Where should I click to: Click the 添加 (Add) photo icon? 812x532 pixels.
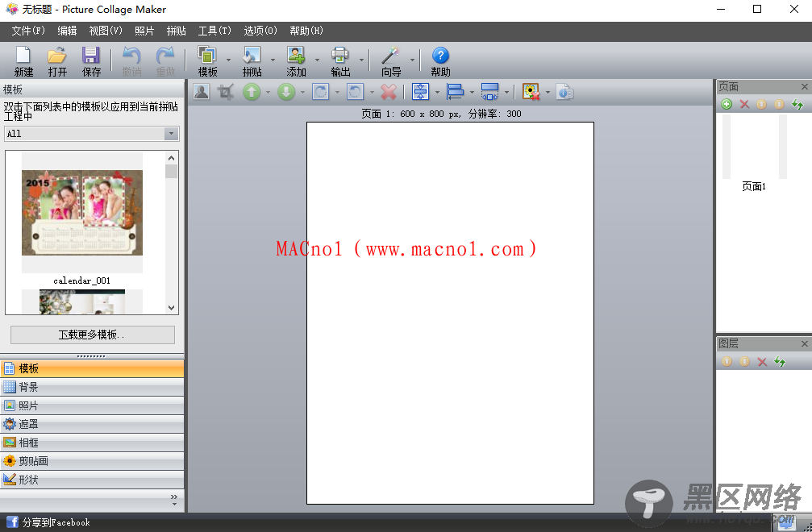296,56
